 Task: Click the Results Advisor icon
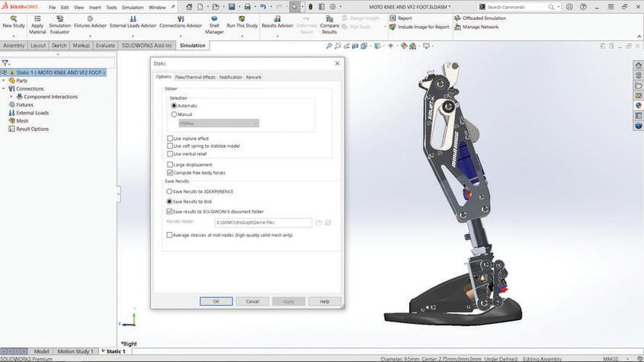coord(277,19)
